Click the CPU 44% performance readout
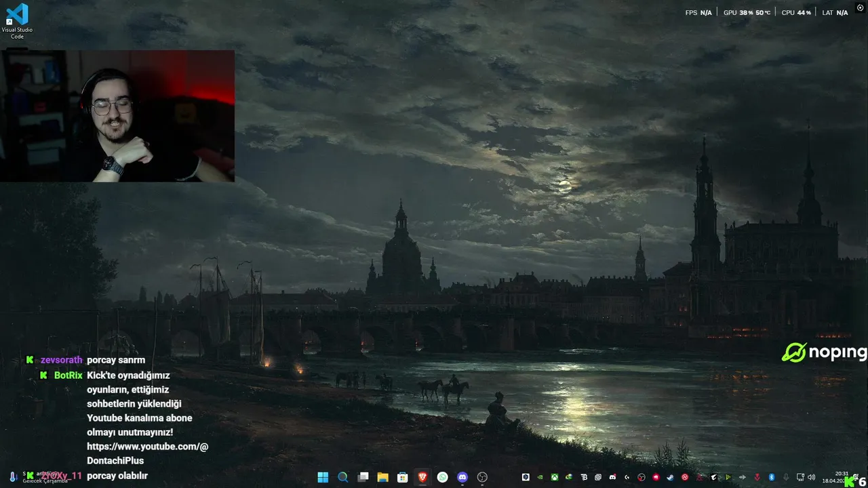This screenshot has height=488, width=868. click(x=796, y=12)
